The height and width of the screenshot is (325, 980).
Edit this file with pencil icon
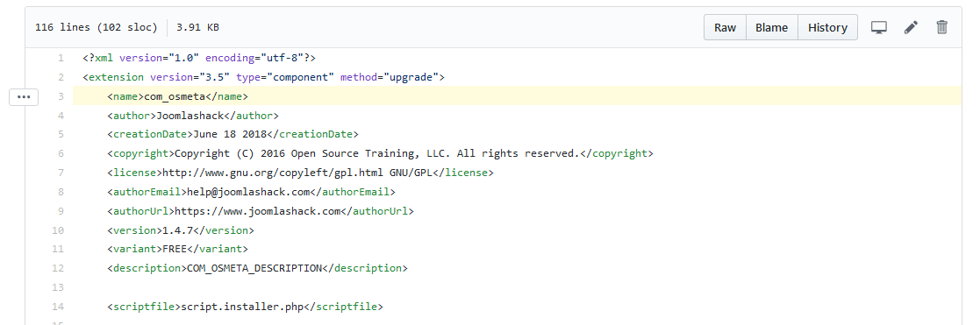click(911, 27)
